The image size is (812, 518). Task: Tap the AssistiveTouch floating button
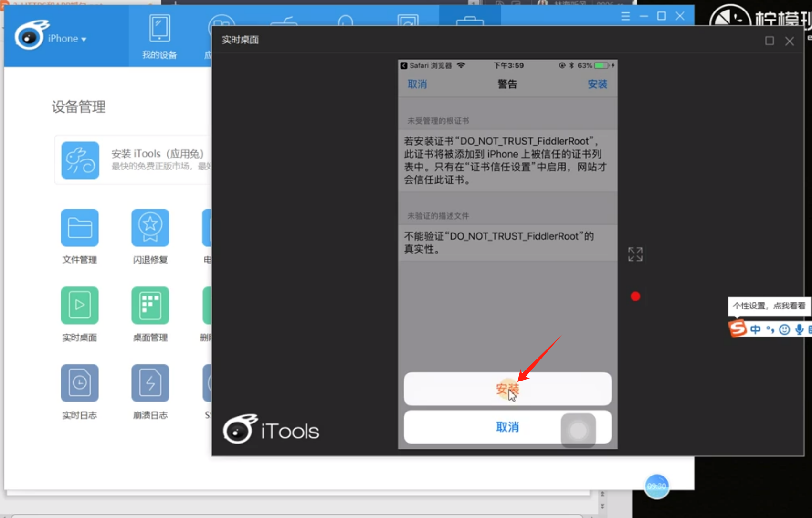(578, 431)
